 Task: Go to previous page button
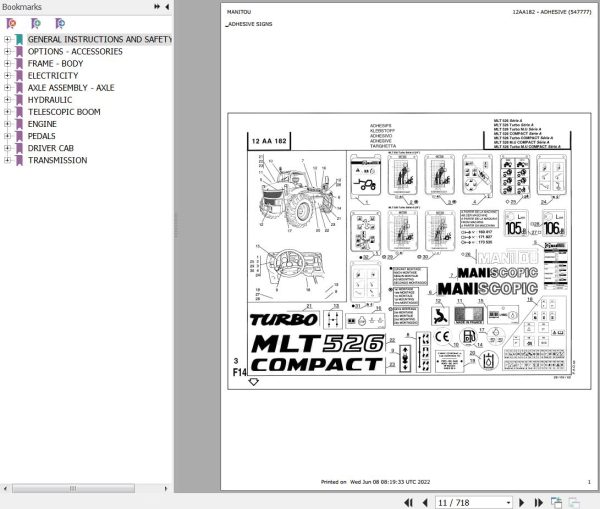(x=425, y=502)
